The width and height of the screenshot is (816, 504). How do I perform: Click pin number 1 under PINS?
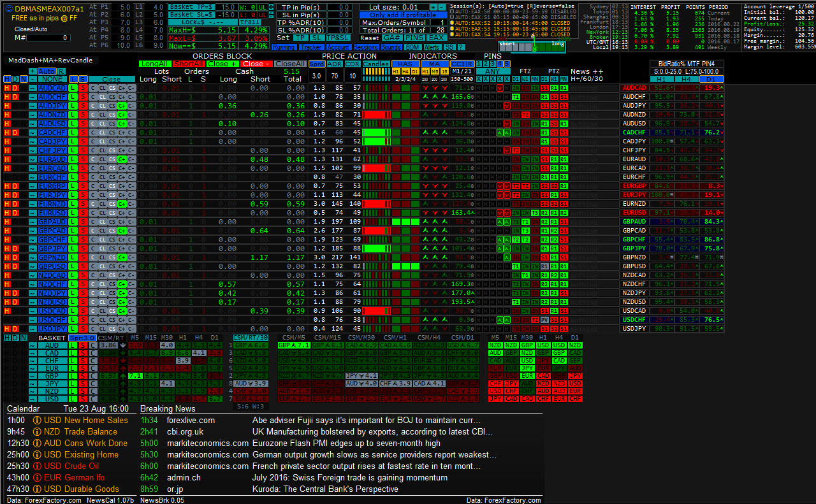tap(480, 64)
